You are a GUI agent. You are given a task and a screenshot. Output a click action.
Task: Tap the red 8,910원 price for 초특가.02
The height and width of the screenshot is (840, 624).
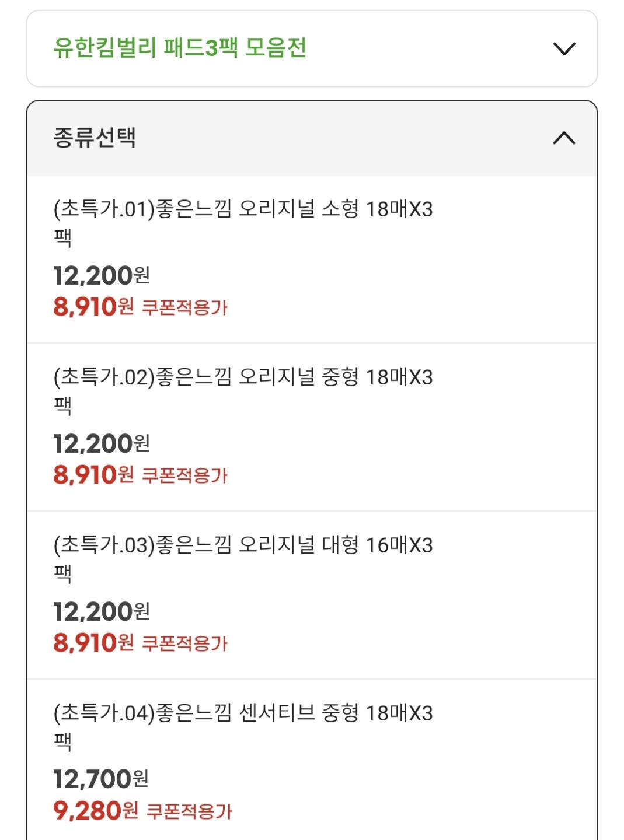click(x=93, y=475)
